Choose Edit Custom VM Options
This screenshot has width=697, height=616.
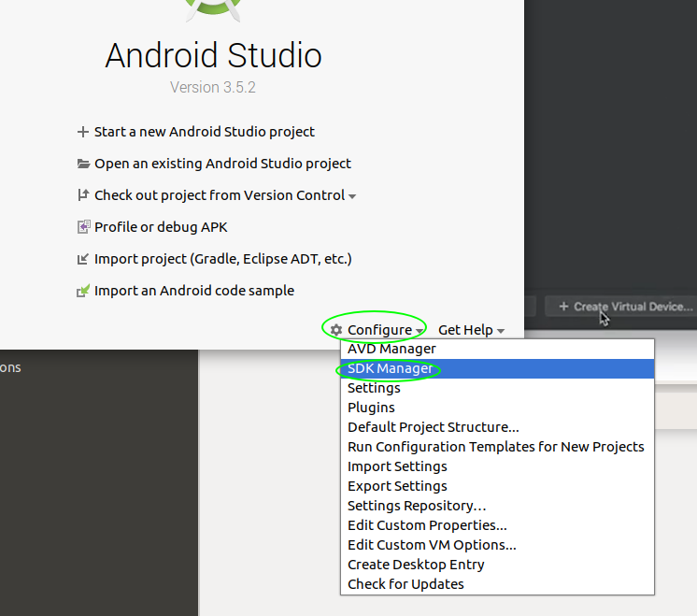point(432,545)
